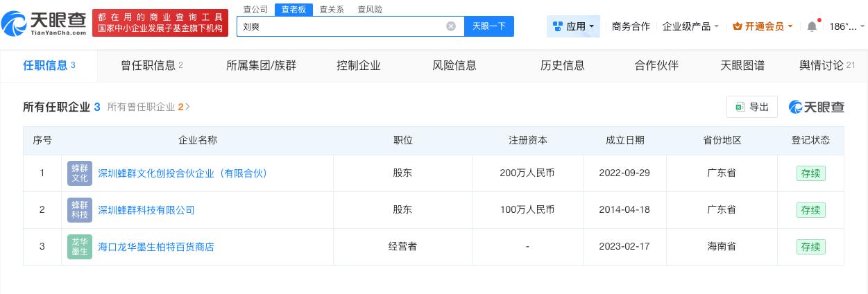Click the 企业名称 column header
868x294 pixels.
[198, 140]
